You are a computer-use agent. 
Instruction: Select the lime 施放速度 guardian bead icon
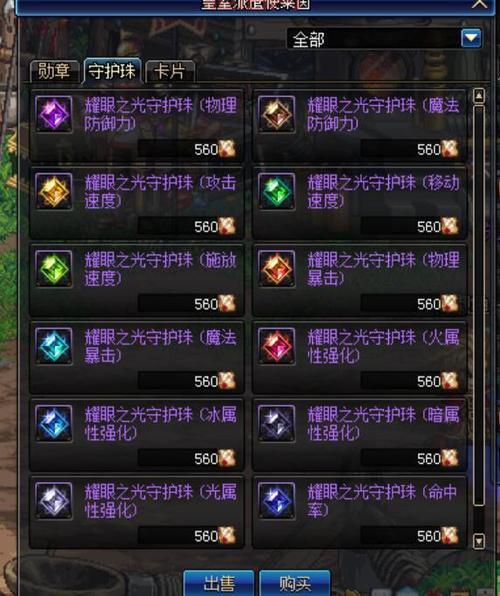[x=54, y=269]
